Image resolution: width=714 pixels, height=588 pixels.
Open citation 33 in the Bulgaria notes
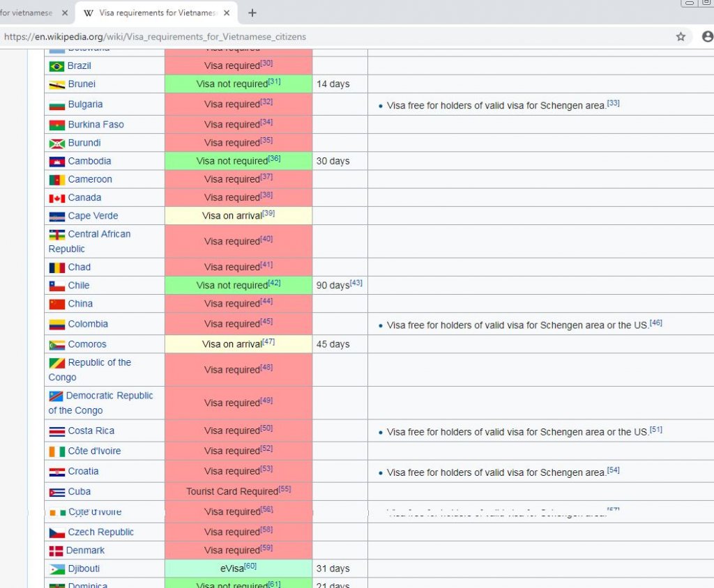pos(614,103)
